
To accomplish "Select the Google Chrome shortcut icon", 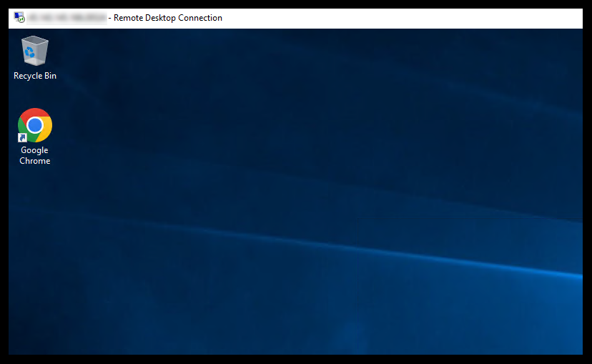I will [35, 126].
